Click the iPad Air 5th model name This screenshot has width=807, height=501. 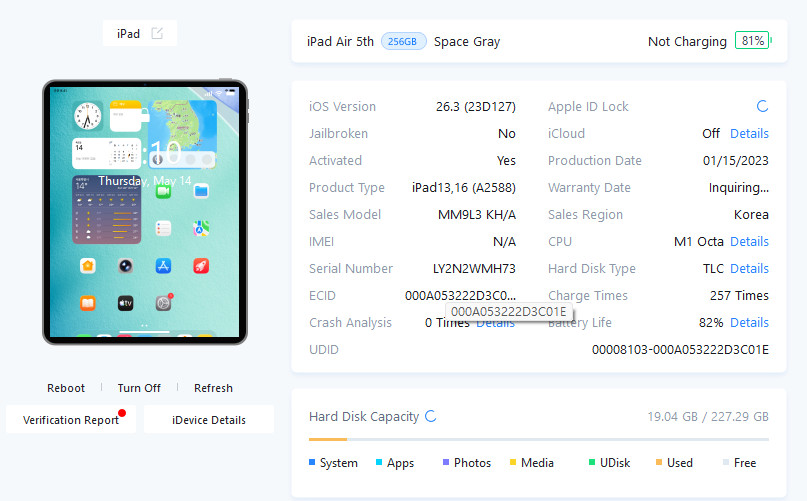click(340, 41)
